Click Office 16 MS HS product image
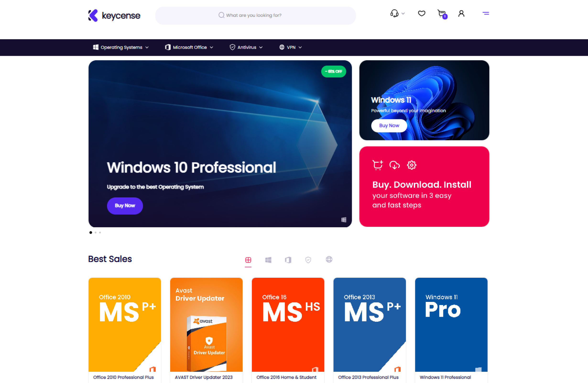 pyautogui.click(x=288, y=325)
